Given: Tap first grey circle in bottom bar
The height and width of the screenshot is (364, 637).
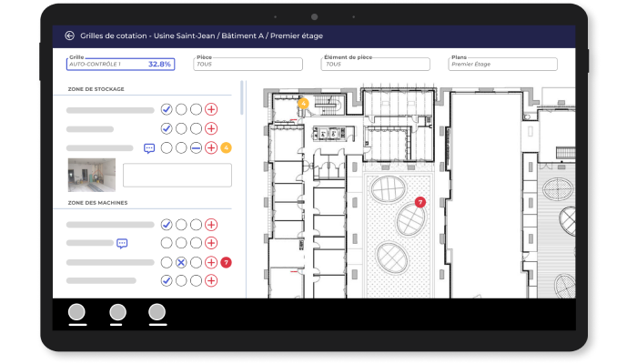Looking at the screenshot, I should click(x=76, y=312).
